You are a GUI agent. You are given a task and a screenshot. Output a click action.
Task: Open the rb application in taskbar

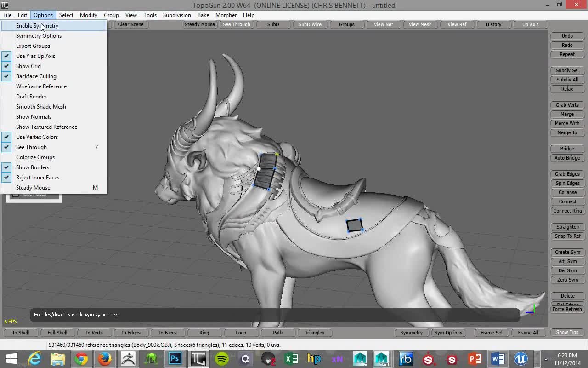pyautogui.click(x=406, y=359)
